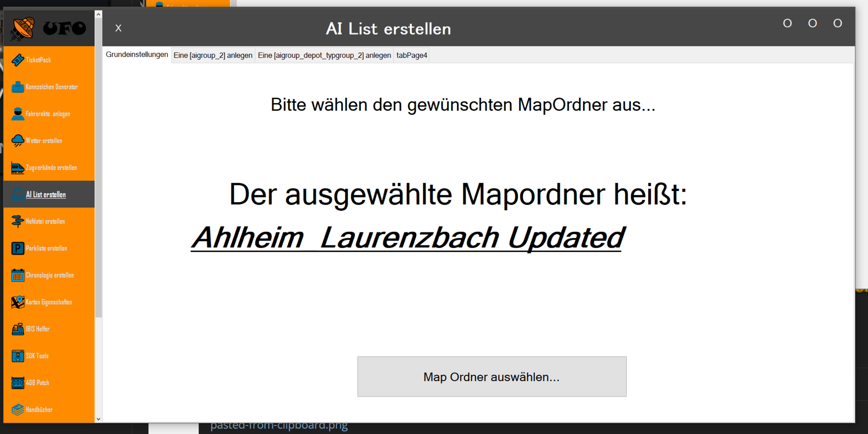The height and width of the screenshot is (434, 868).
Task: Switch to the Grundeinstellungen tab
Action: (137, 55)
